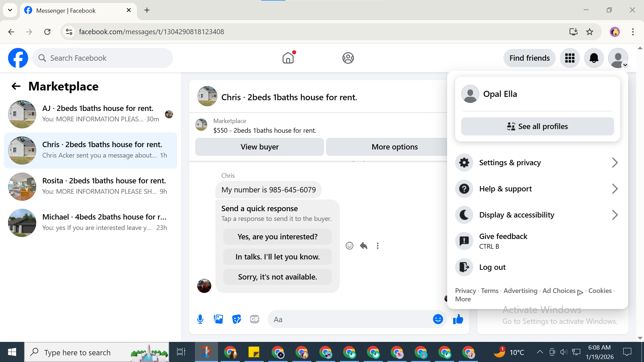Open Chrome profile avatar
Screen dimensions: 644x362
[615, 32]
